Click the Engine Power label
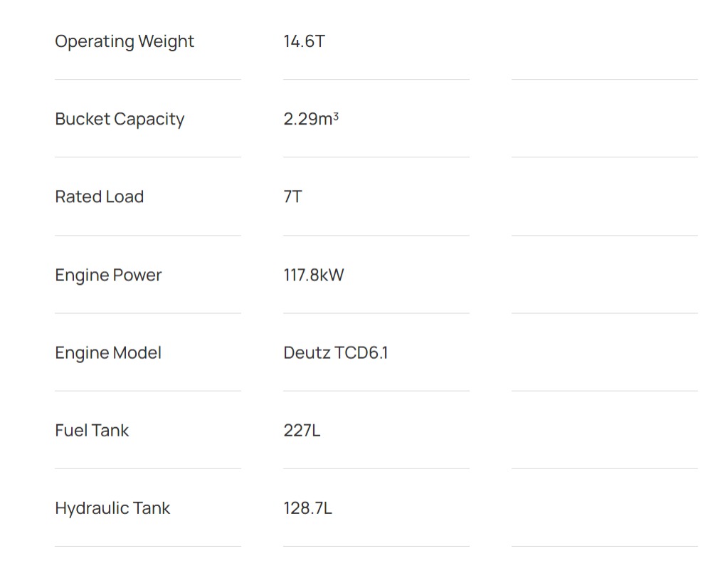The height and width of the screenshot is (588, 703). (108, 275)
